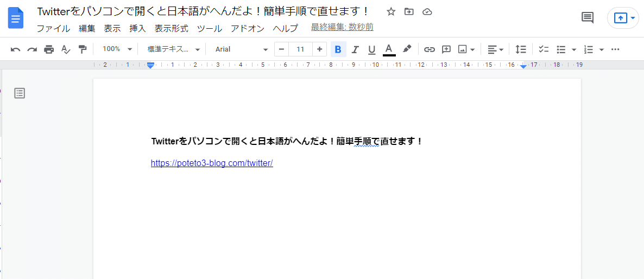
Task: Expand the insert image dropdown arrow
Action: tap(473, 49)
